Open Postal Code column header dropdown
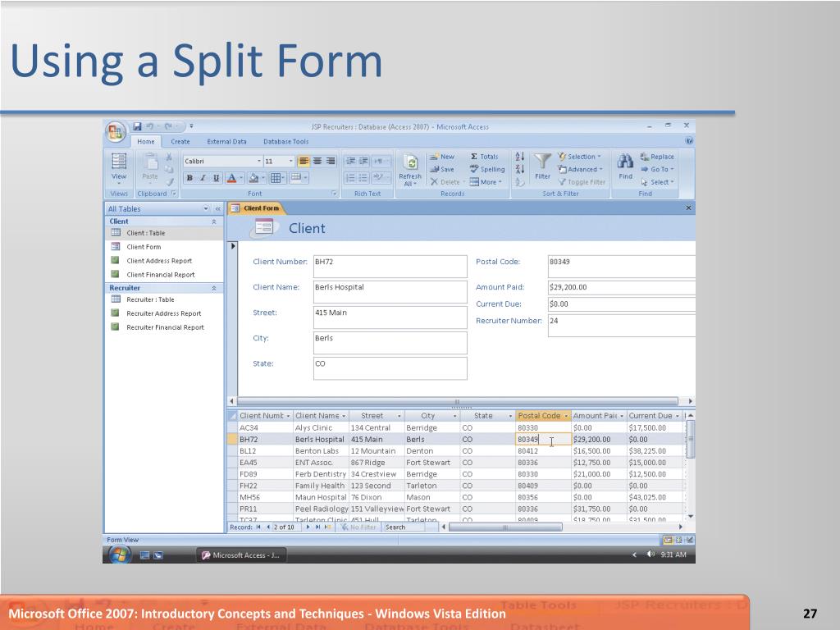Screen dimensions: 840x630 click(566, 416)
